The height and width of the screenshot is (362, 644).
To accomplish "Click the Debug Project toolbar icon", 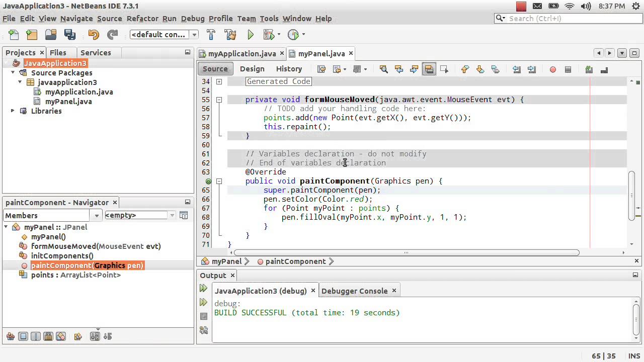I will (x=269, y=35).
